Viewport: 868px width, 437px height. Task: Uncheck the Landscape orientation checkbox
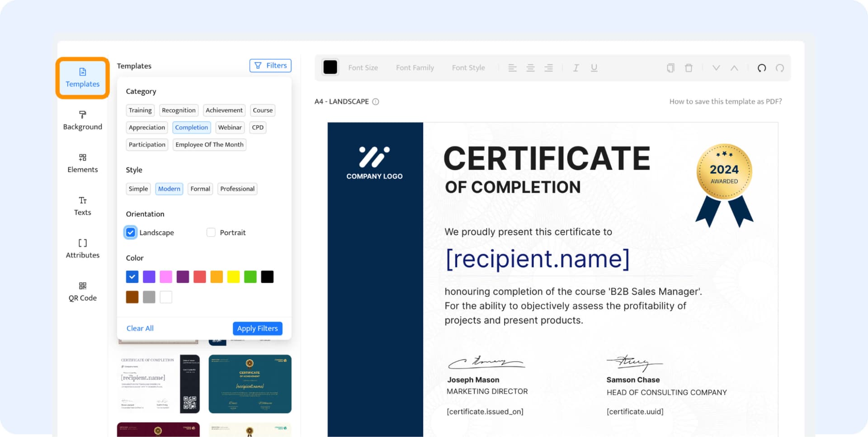coord(130,232)
